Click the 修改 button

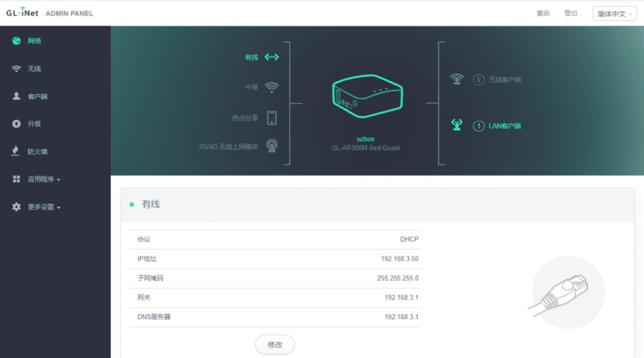(275, 344)
